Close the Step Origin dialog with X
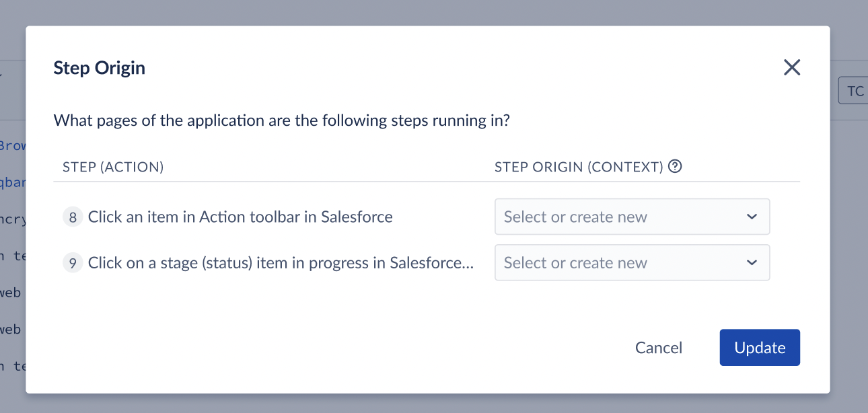868x413 pixels. coord(792,67)
